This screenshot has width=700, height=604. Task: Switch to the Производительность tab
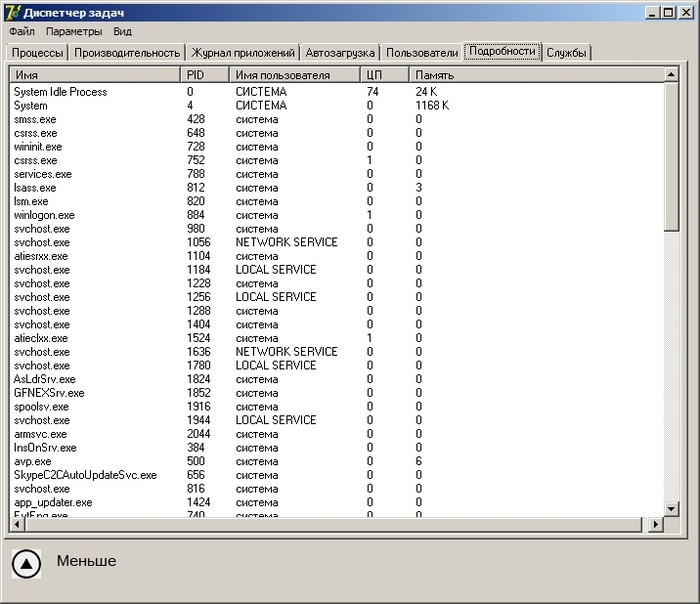pyautogui.click(x=127, y=53)
